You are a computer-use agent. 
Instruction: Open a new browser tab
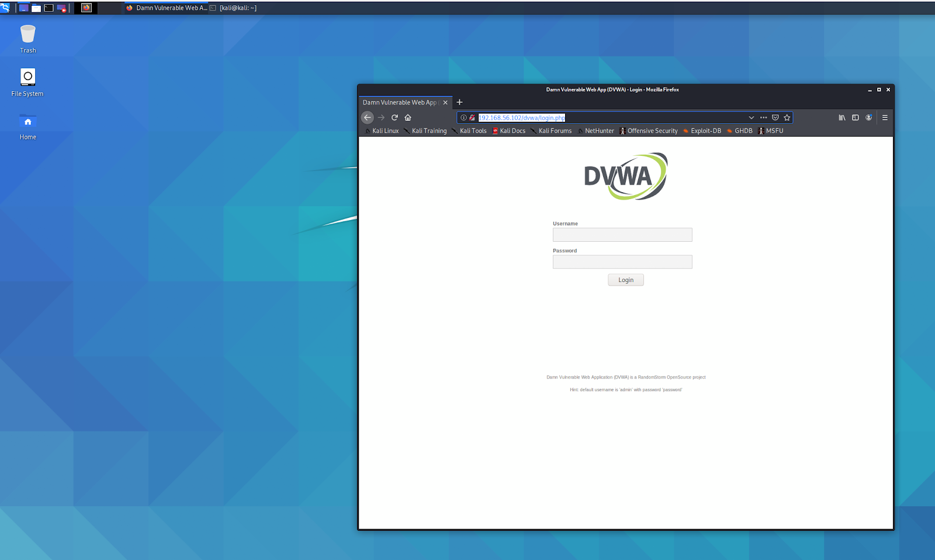click(x=459, y=102)
